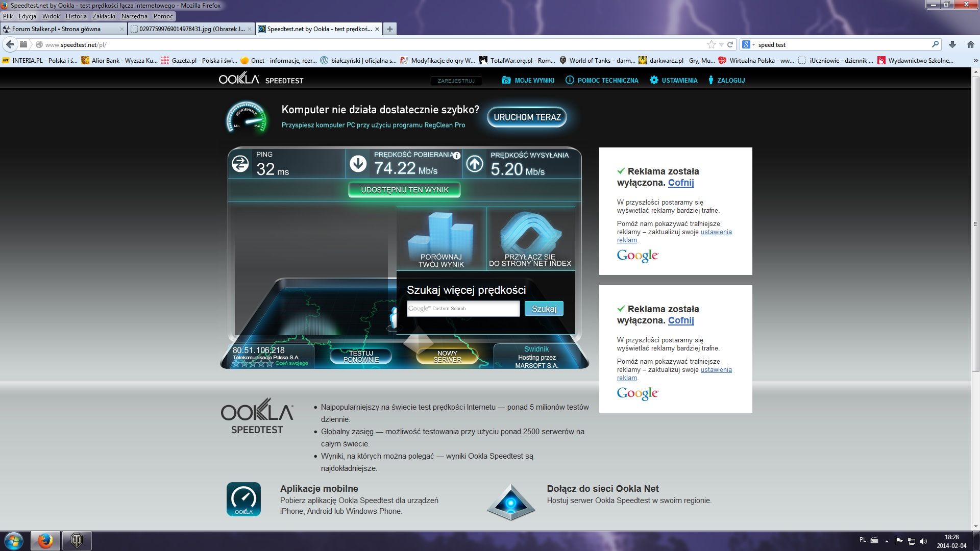Click the volume speaker tray icon
The height and width of the screenshot is (551, 980).
coord(923,541)
